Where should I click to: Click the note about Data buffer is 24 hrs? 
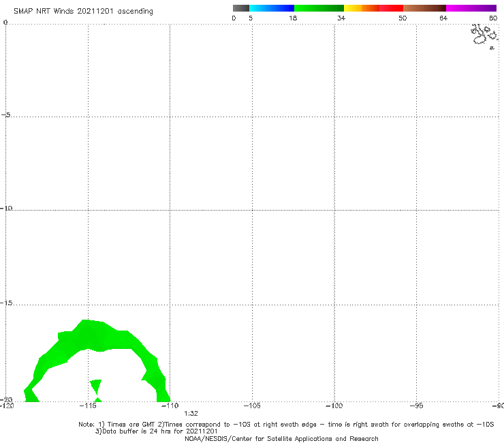click(157, 431)
